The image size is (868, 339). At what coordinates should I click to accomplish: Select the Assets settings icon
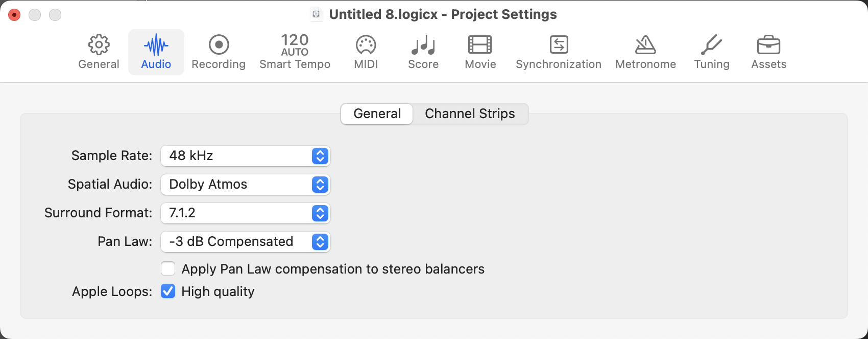tap(768, 51)
